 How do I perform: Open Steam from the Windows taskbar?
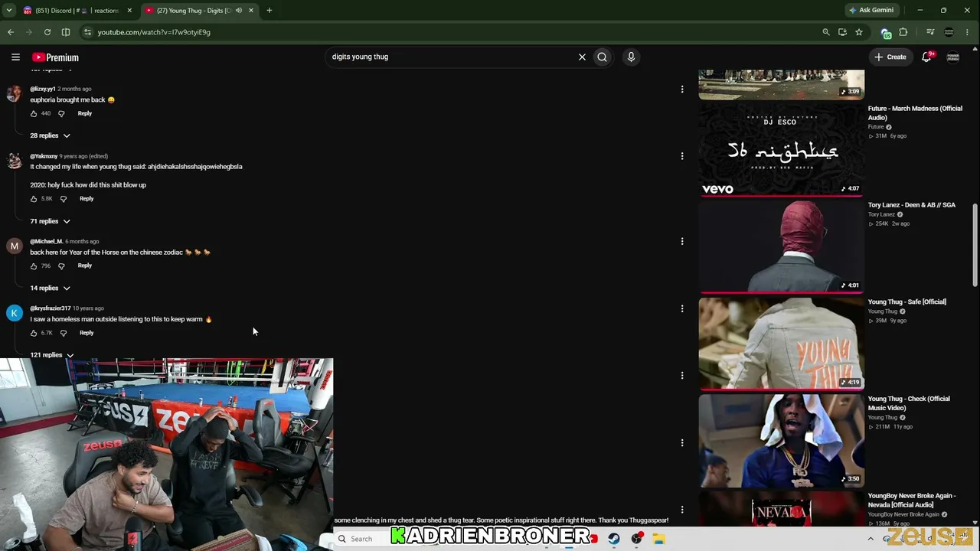point(614,539)
